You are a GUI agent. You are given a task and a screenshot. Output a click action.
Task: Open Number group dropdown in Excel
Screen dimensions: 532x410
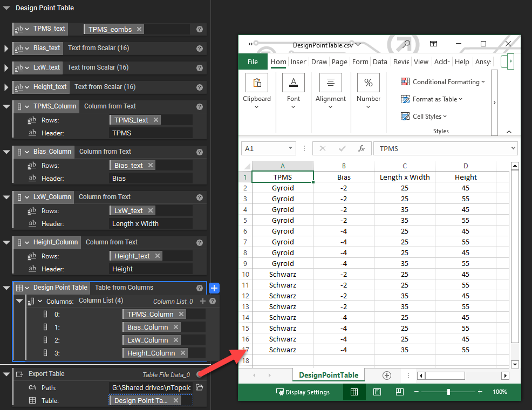coord(369,91)
